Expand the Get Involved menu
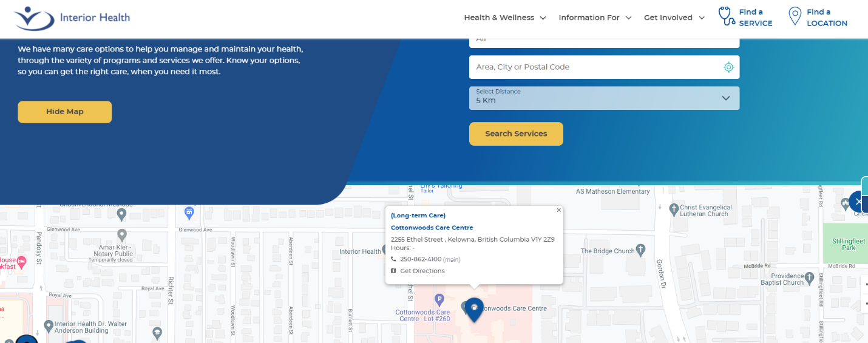868x343 pixels. 674,18
